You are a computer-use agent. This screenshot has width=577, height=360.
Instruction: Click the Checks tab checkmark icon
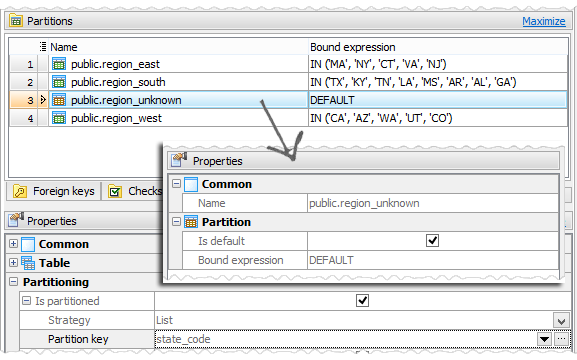(x=115, y=191)
